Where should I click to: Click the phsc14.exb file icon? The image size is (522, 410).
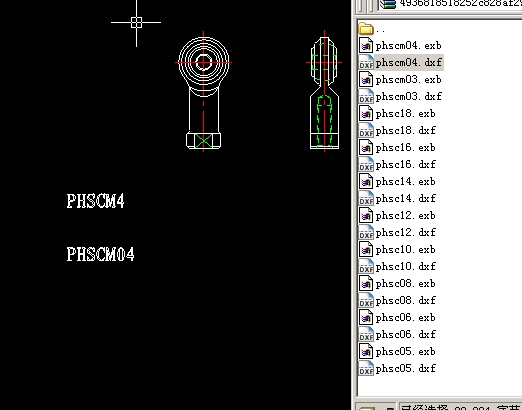(x=366, y=181)
